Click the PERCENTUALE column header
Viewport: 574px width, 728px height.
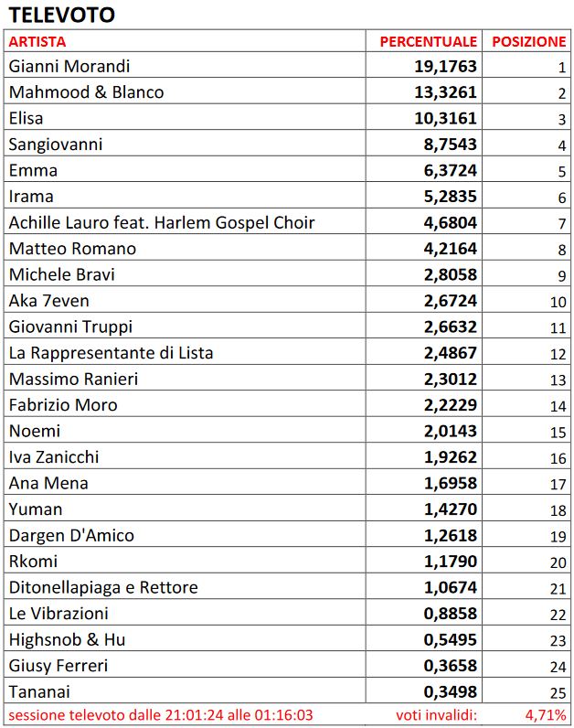(428, 42)
